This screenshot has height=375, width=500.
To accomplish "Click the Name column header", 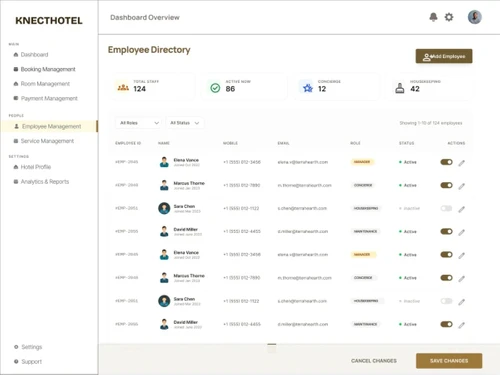I will [164, 143].
